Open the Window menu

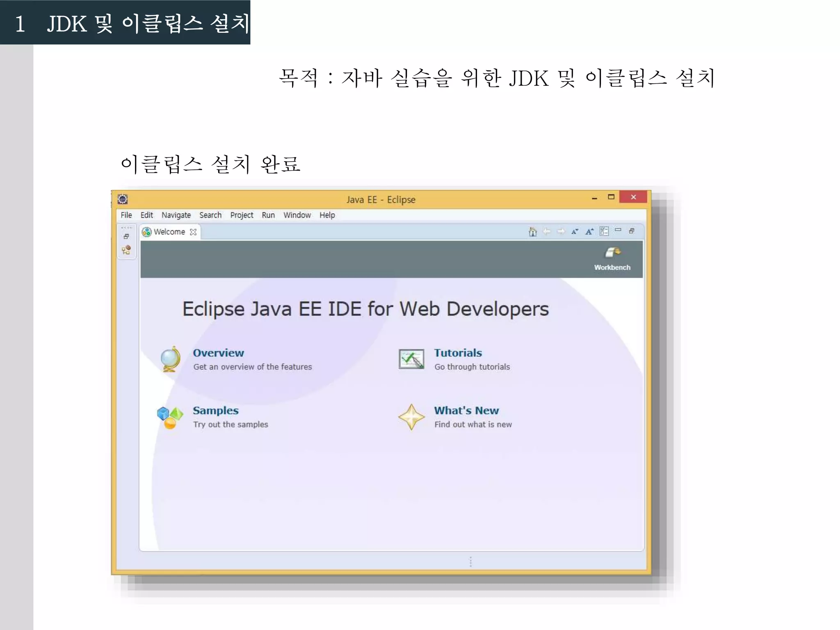pos(297,215)
